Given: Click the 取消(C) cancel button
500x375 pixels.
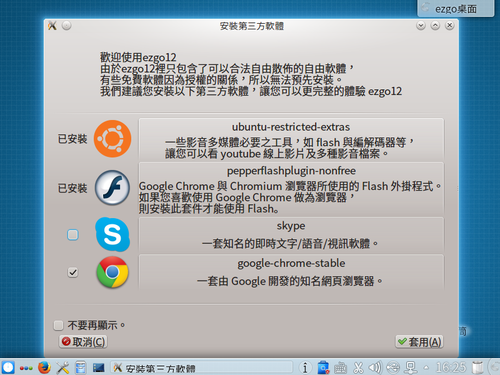Looking at the screenshot, I should pyautogui.click(x=83, y=342).
